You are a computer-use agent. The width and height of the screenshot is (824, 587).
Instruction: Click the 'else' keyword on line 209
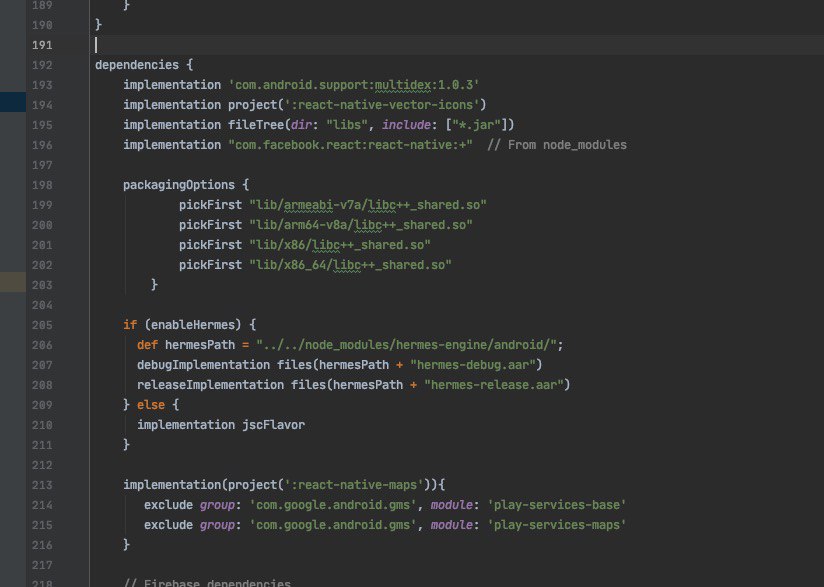[151, 405]
